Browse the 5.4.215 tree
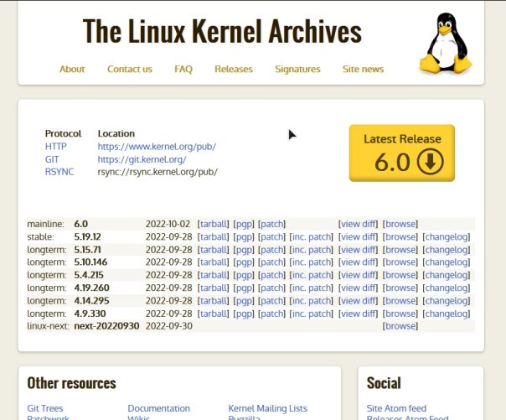Image resolution: width=506 pixels, height=420 pixels. coord(400,275)
